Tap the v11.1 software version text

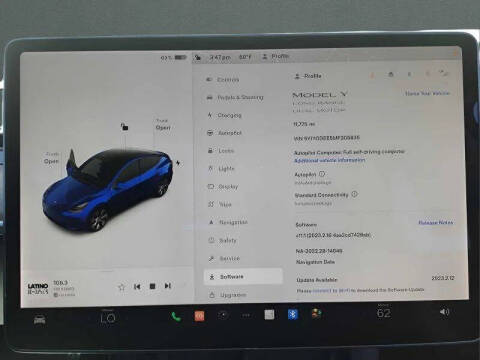click(x=333, y=235)
